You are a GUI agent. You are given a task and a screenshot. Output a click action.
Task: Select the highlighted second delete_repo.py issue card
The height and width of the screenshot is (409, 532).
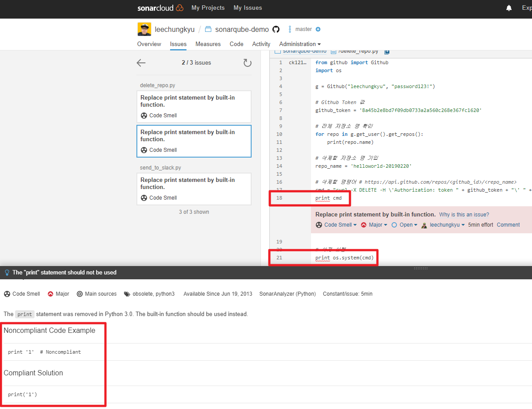(x=194, y=141)
